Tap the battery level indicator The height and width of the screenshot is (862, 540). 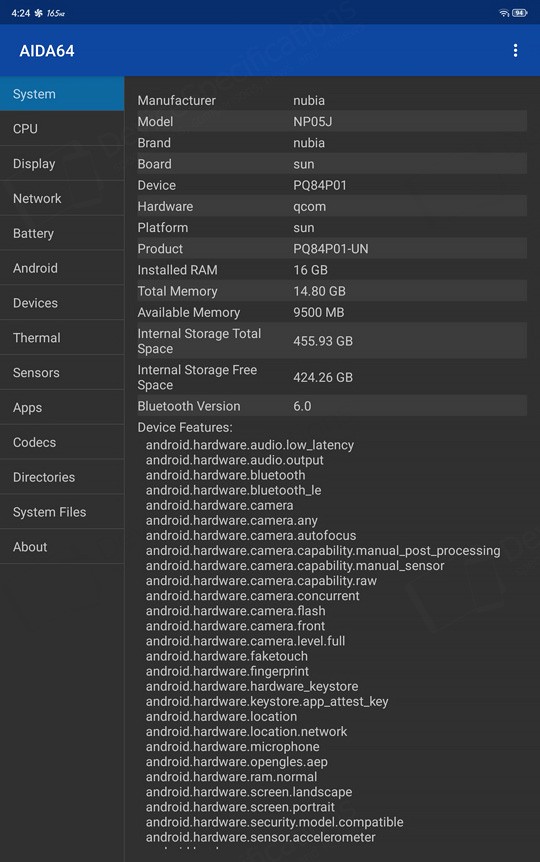click(520, 13)
